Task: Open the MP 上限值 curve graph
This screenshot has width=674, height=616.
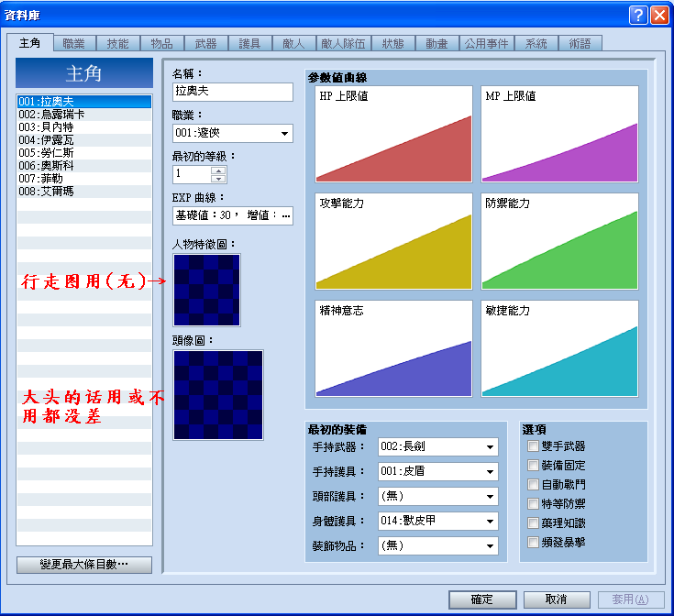Action: (x=559, y=134)
